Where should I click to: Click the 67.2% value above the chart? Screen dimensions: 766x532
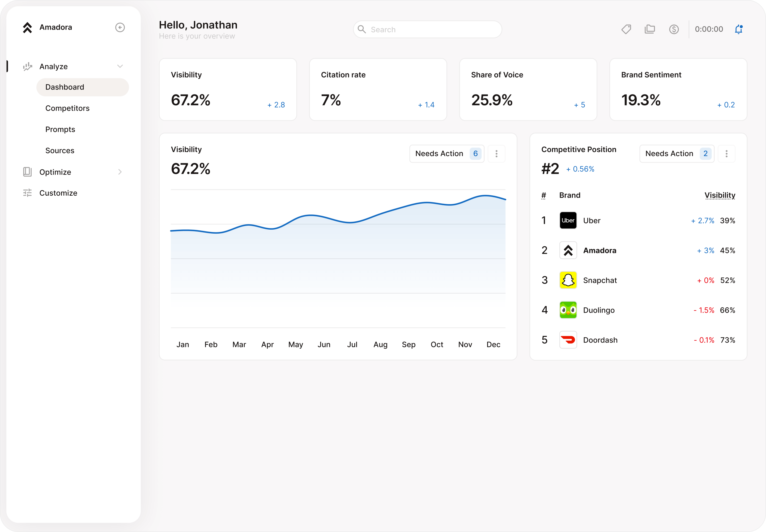point(191,169)
